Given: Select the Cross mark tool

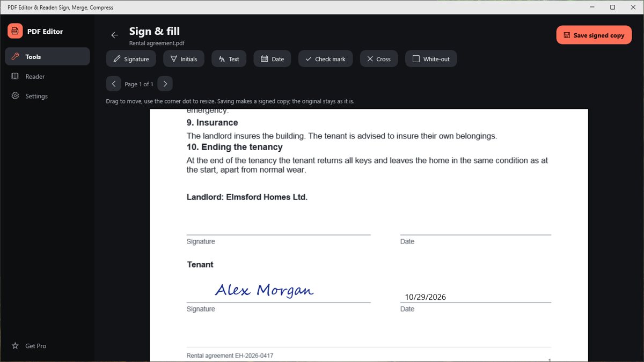Looking at the screenshot, I should [x=379, y=59].
